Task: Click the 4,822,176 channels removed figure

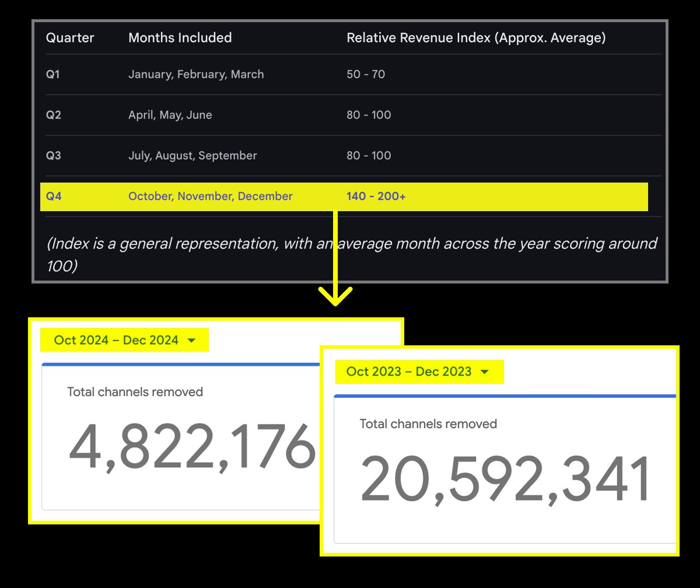Action: pos(192,449)
